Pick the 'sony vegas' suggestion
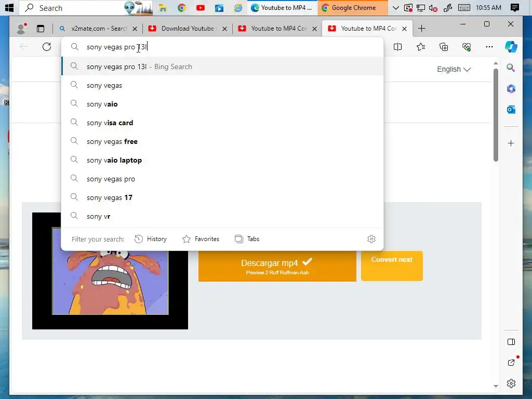This screenshot has height=399, width=532. [x=222, y=85]
